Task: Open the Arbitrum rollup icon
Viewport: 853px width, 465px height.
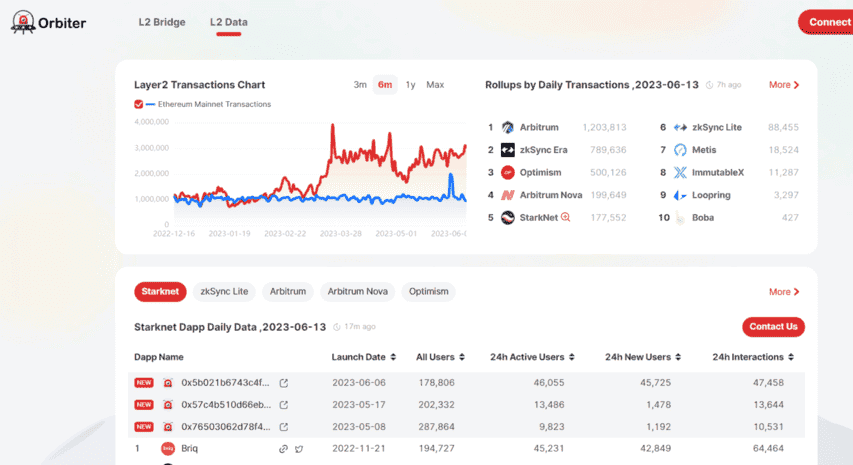Action: click(x=508, y=127)
